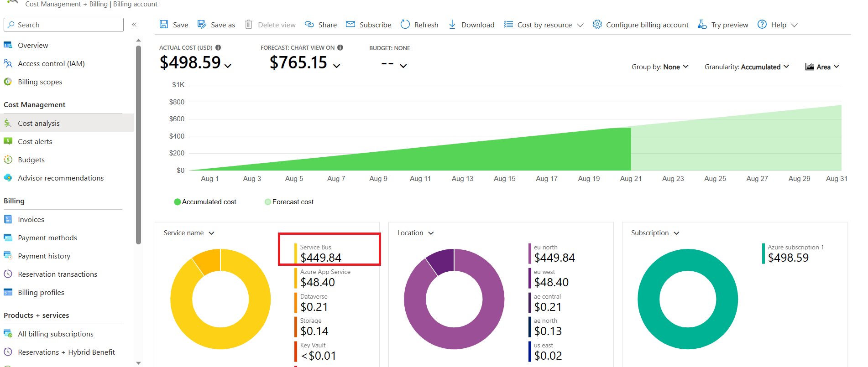The image size is (868, 367).
Task: Click the Share link icon
Action: point(309,24)
